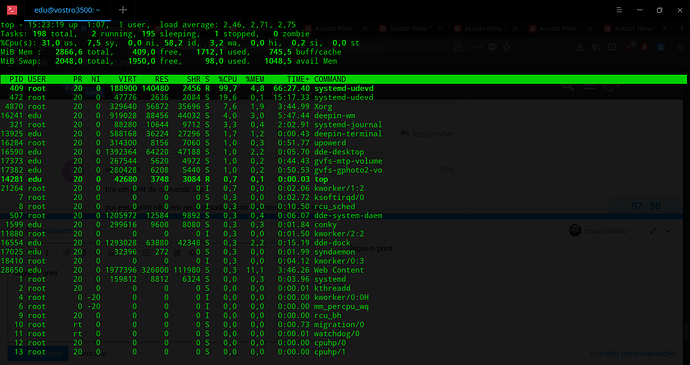Click the syndaemon process name
690x365 pixels.
click(x=334, y=252)
